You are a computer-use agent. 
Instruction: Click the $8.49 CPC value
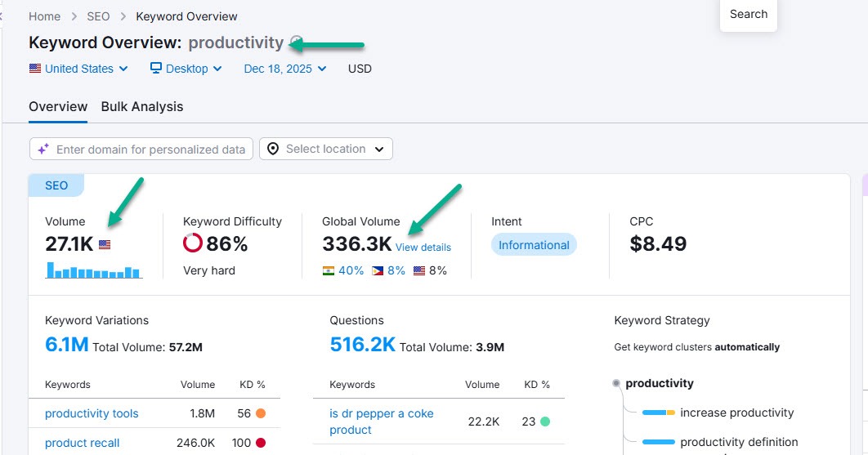point(658,243)
